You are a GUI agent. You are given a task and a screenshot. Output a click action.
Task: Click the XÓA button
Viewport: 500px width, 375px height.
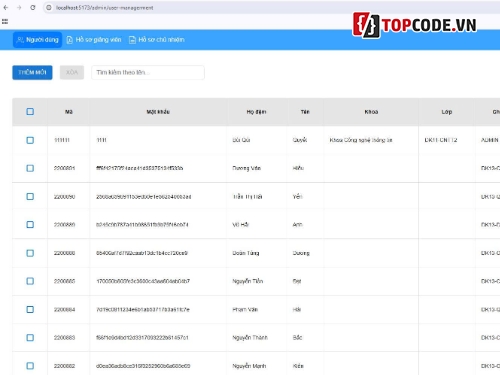pos(72,72)
